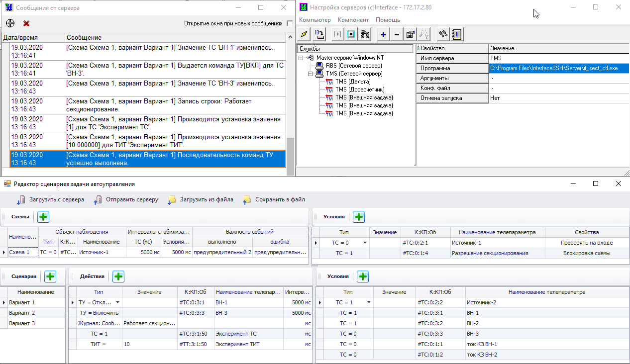Click the stop square toolbar icon
Viewport: 630px width, 364px height.
[351, 34]
